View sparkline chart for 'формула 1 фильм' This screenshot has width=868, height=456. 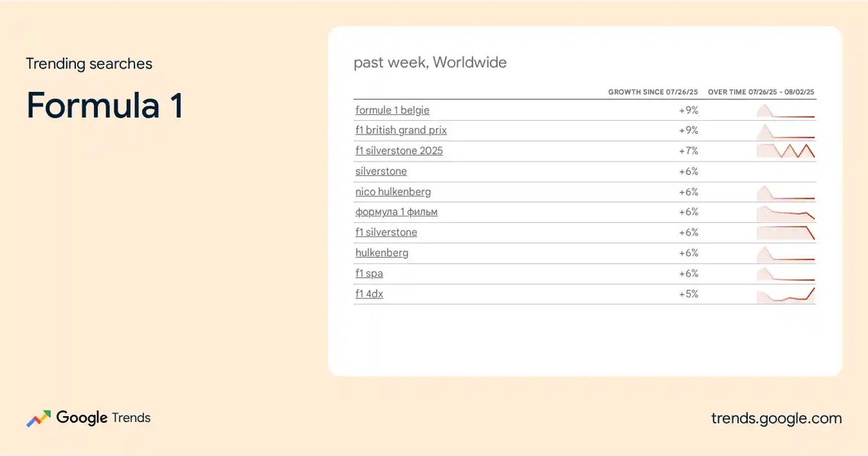[786, 213]
